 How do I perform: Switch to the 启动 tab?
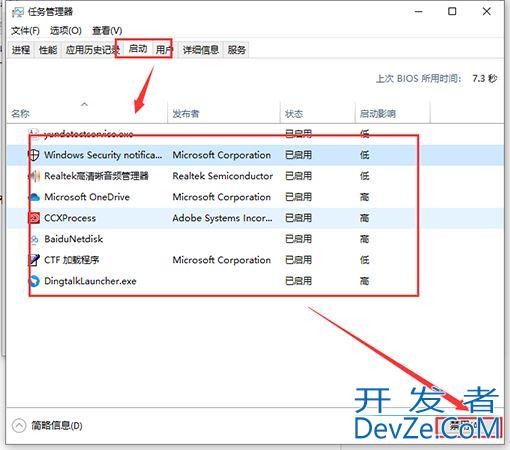pyautogui.click(x=138, y=49)
